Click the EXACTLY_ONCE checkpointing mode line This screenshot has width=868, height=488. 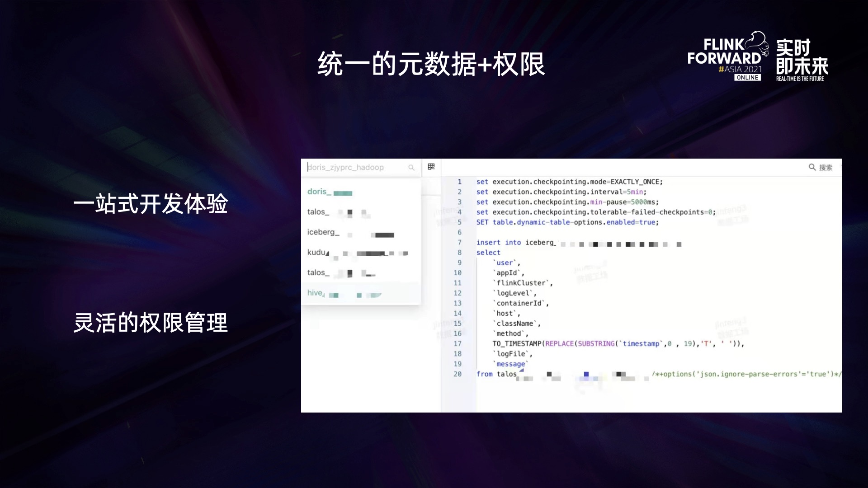coord(569,182)
